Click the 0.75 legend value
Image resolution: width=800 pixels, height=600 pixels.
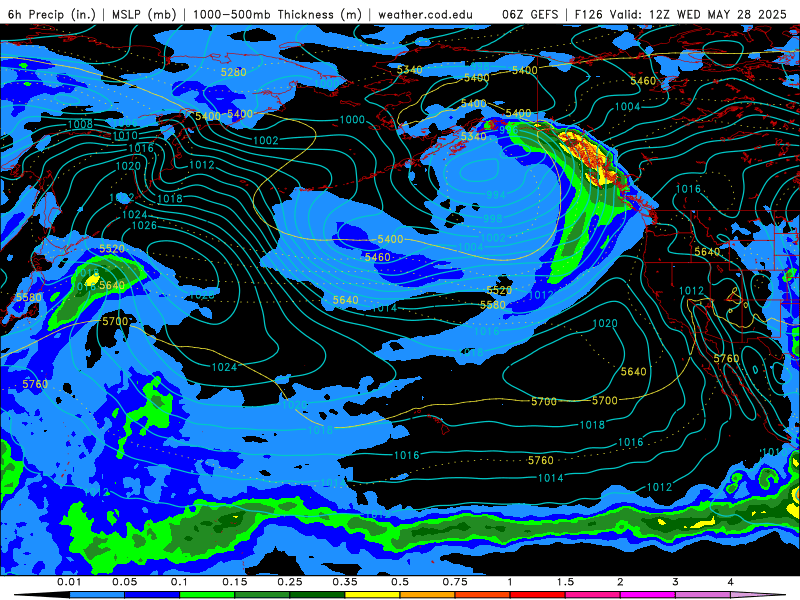(x=455, y=582)
